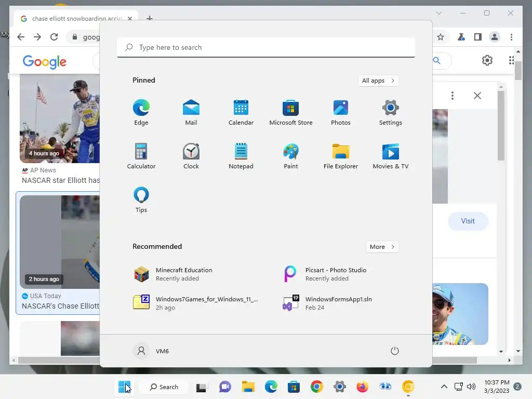Open the eyes icon app on taskbar
Viewport: 532px width, 399px height.
coord(385,387)
